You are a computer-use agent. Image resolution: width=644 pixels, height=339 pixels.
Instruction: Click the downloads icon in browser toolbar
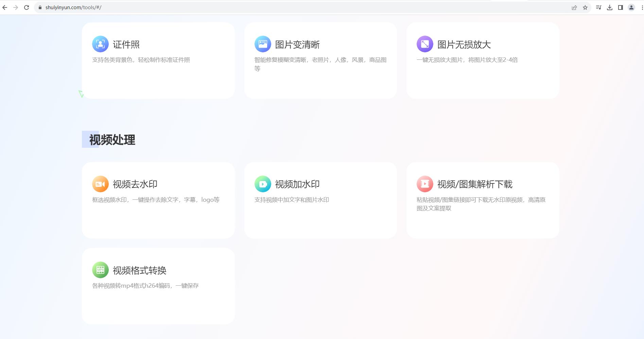(609, 7)
